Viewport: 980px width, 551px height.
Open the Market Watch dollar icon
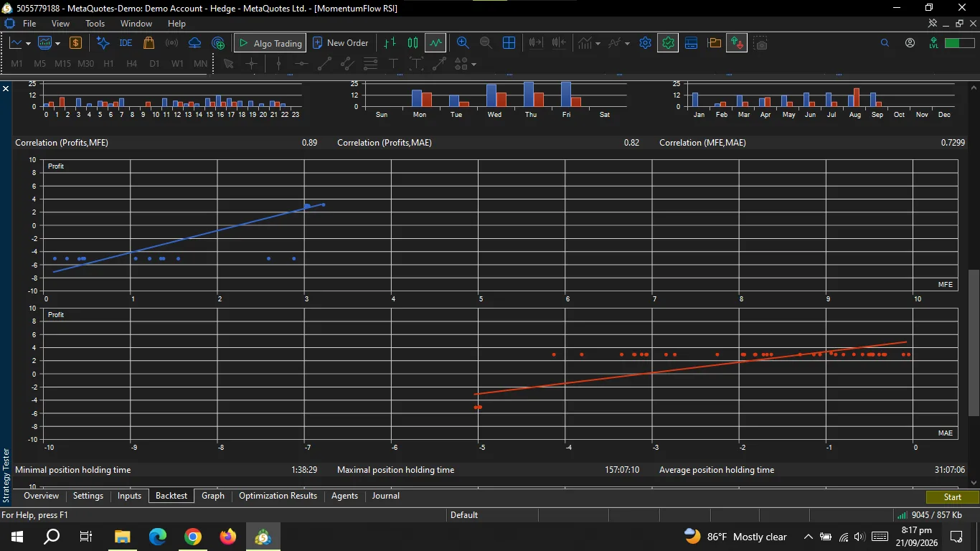point(75,43)
